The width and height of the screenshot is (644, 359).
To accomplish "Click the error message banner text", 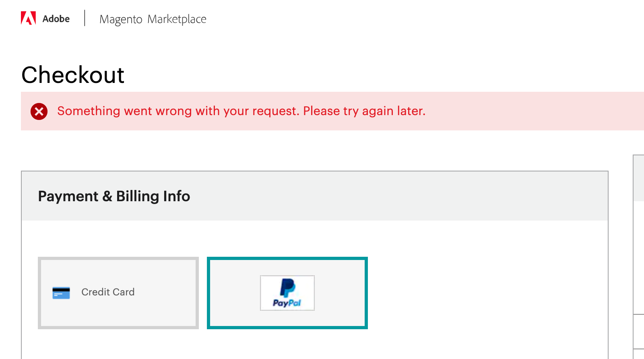I will [241, 111].
